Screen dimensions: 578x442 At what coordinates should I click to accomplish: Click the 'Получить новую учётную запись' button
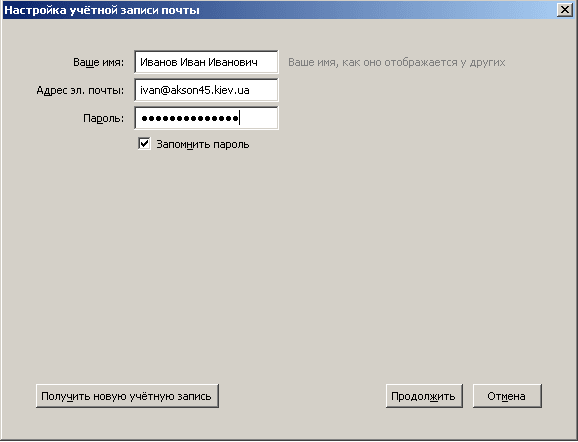[127, 396]
